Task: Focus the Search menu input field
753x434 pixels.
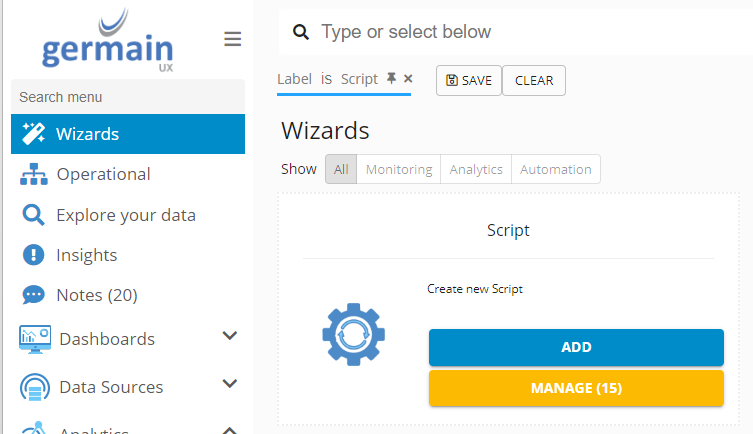Action: 128,97
